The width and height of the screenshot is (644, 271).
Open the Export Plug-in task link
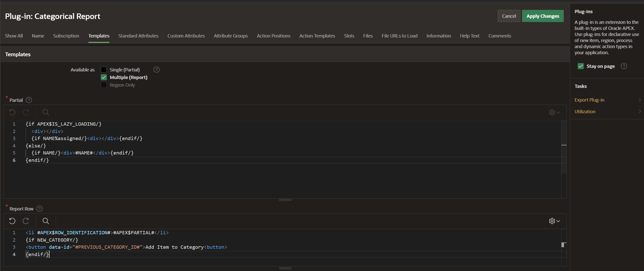[x=589, y=100]
